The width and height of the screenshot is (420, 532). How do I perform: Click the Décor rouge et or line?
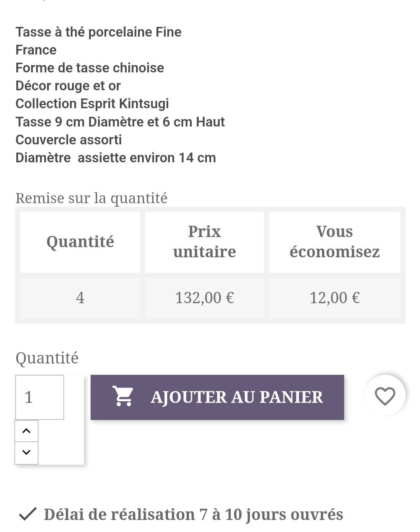click(68, 86)
